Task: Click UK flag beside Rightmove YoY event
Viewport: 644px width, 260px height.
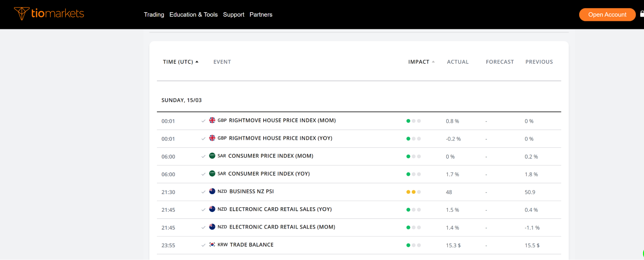Action: 212,138
